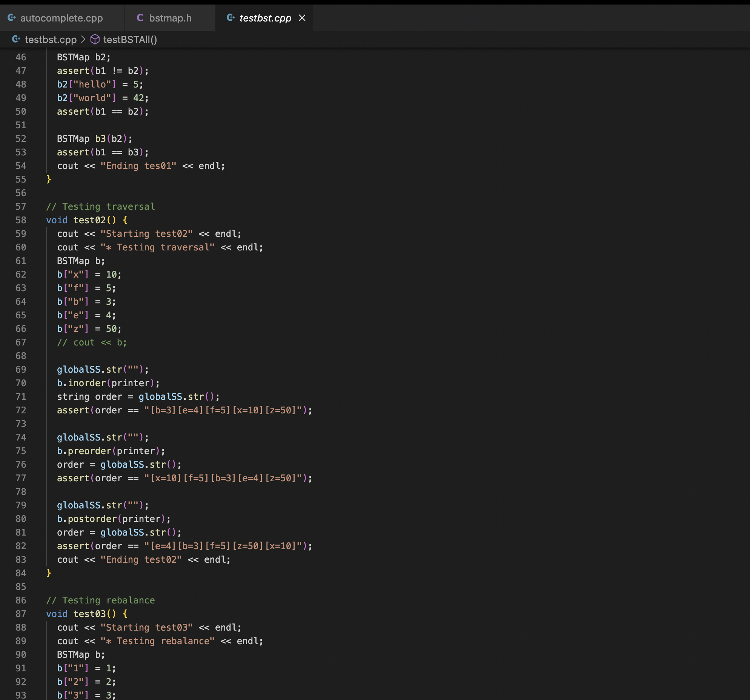
Task: Open the testBSTAll() breadcrumb symbol picker
Action: coord(130,39)
